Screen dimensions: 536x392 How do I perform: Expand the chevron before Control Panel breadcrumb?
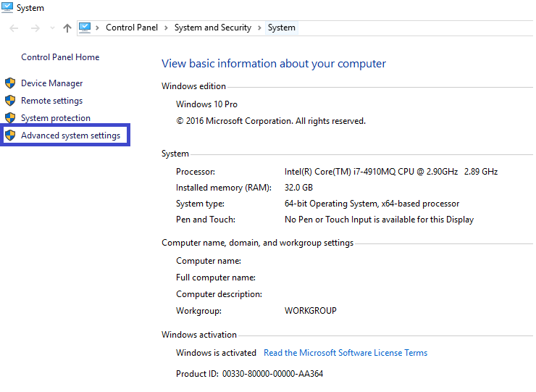tap(98, 28)
